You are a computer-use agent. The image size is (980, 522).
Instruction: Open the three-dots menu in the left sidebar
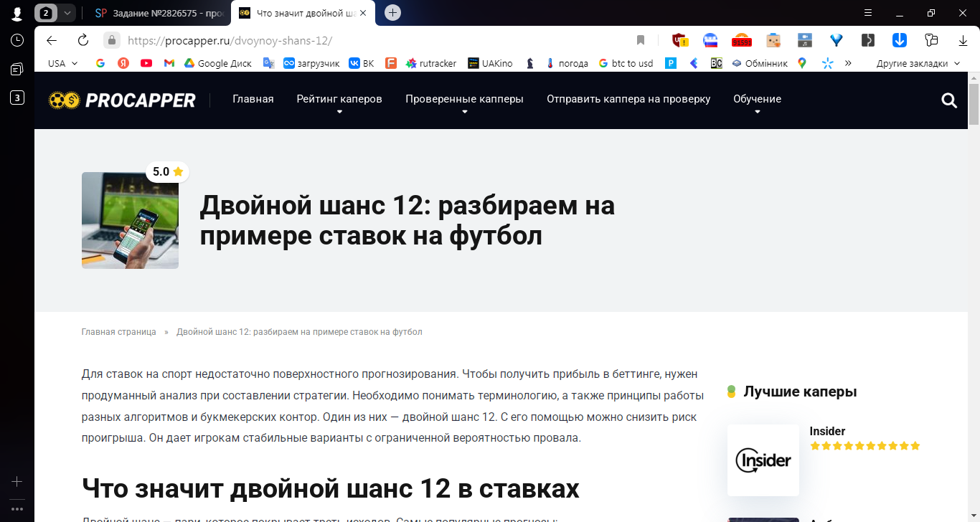tap(17, 508)
